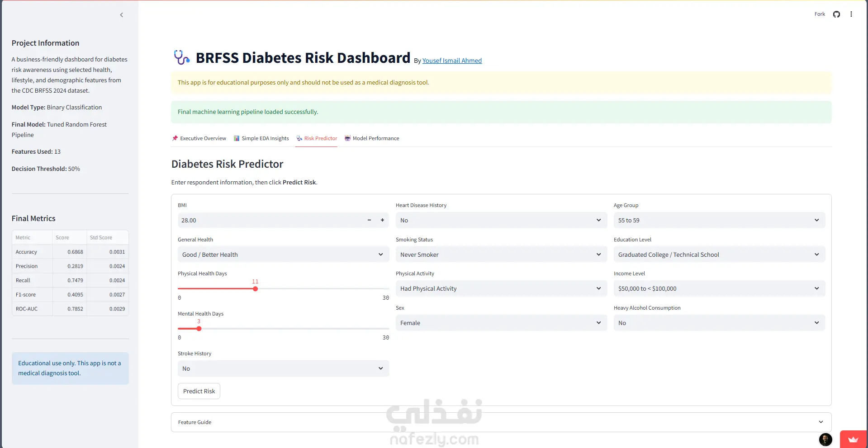
Task: Click the red crown Streamlit badge
Action: 853,439
